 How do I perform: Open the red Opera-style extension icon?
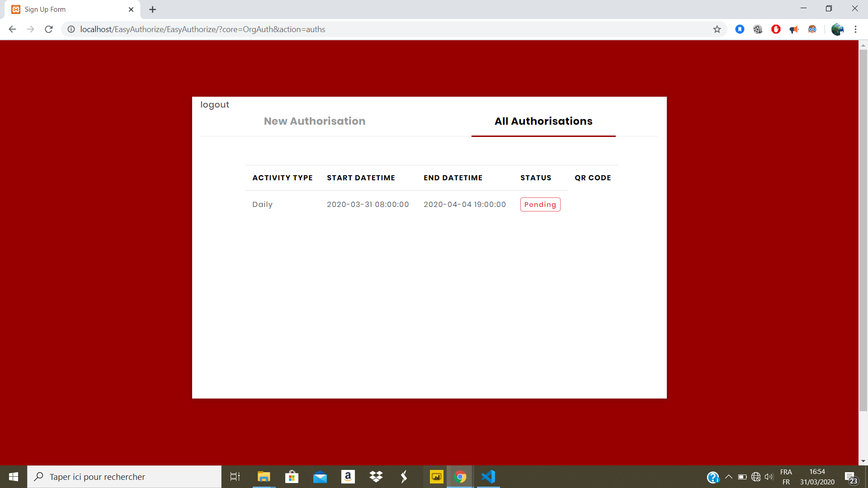[776, 29]
